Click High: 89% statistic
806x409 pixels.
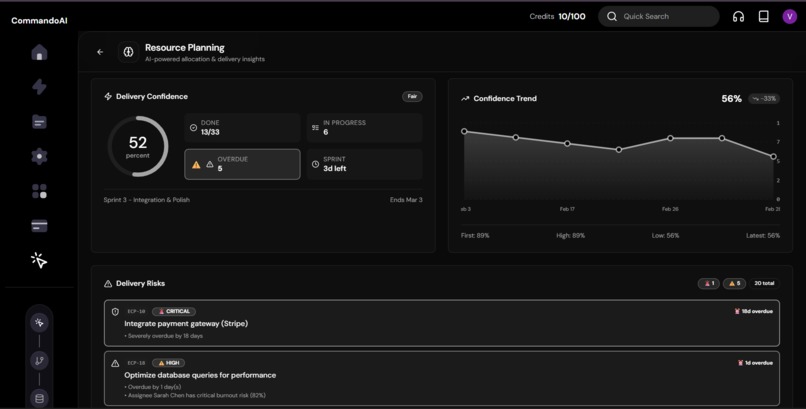(x=571, y=235)
